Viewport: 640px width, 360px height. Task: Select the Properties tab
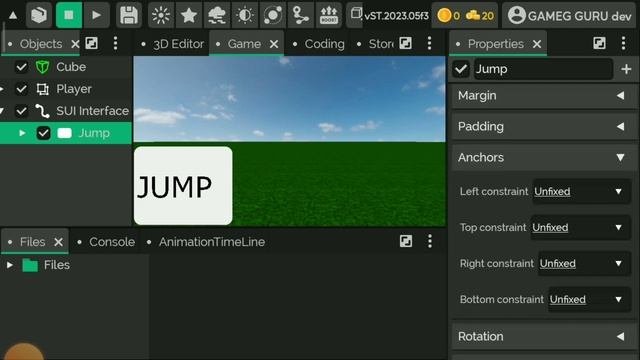click(x=496, y=44)
